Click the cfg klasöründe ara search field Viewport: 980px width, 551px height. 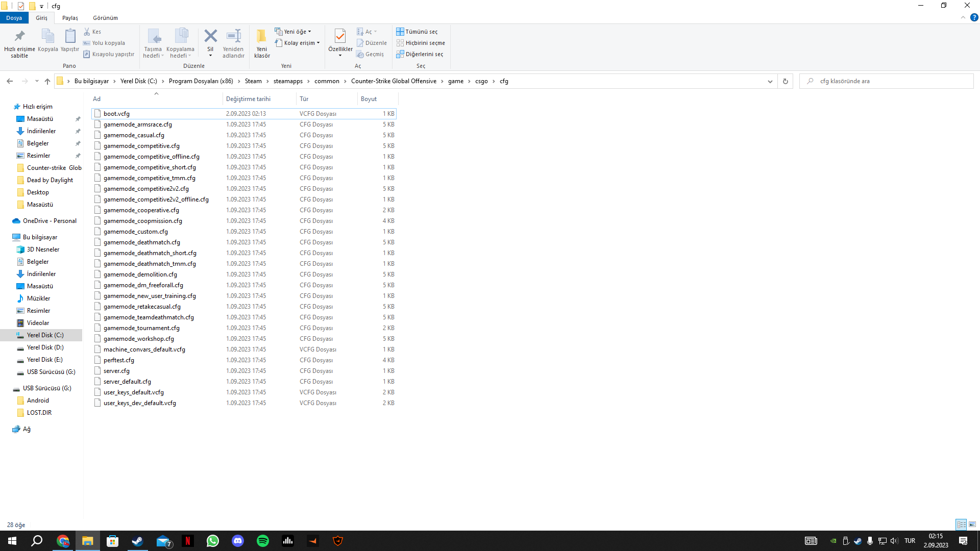point(888,81)
